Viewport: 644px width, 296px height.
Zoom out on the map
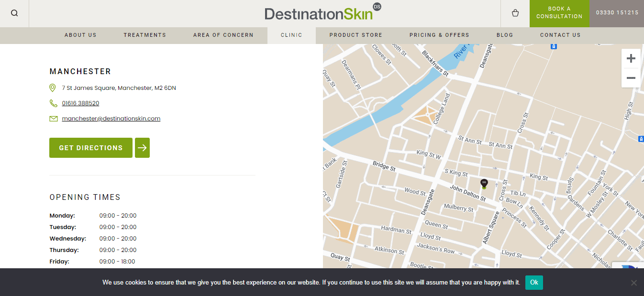631,78
